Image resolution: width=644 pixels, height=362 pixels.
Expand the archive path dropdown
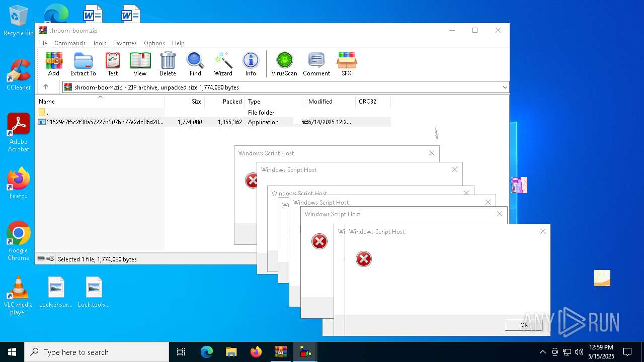[x=505, y=87]
